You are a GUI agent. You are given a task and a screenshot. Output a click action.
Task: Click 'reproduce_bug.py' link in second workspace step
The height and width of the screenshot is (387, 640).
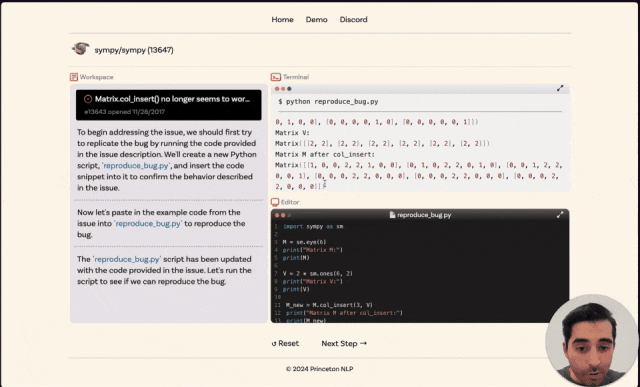point(148,224)
